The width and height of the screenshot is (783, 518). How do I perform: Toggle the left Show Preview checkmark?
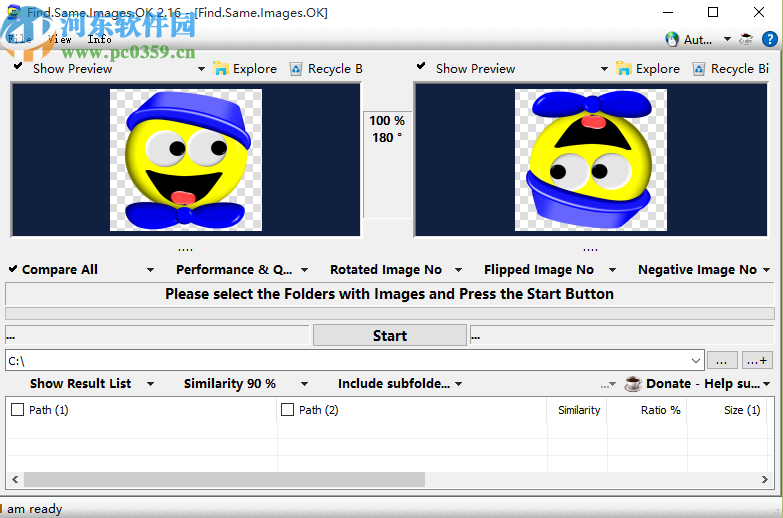[x=18, y=66]
